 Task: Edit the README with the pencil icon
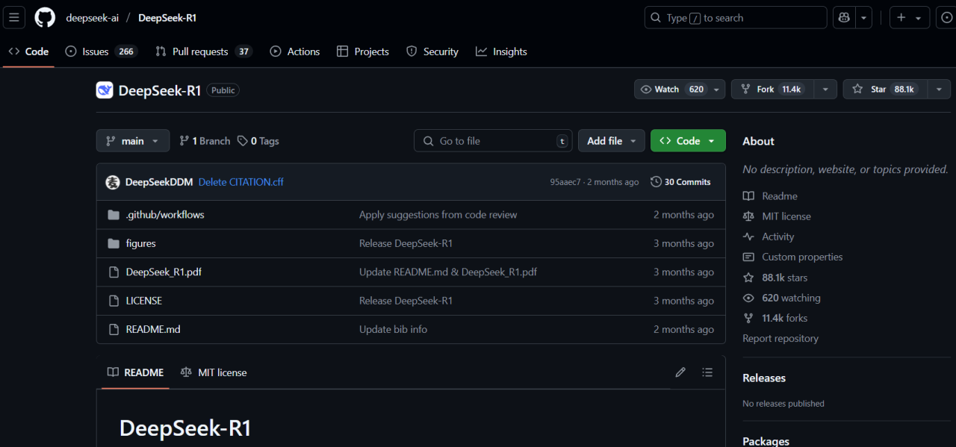pos(680,372)
